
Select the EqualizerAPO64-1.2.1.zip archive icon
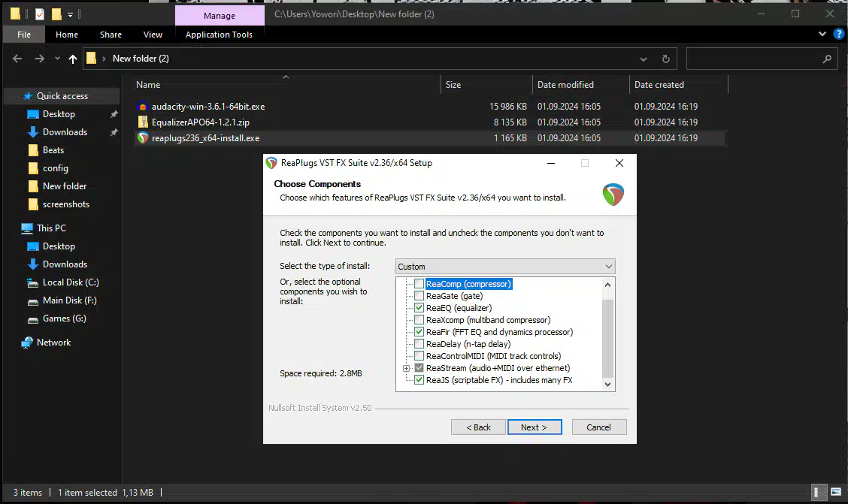point(143,122)
